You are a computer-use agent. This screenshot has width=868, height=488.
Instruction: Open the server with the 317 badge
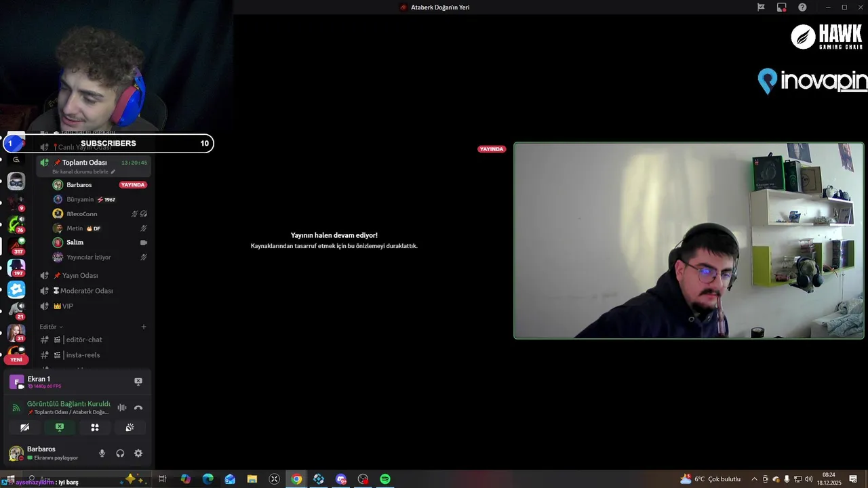pyautogui.click(x=16, y=246)
